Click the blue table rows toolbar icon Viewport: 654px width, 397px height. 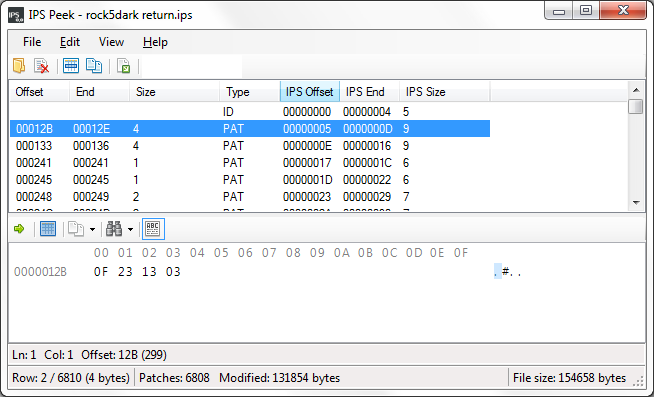pyautogui.click(x=71, y=66)
